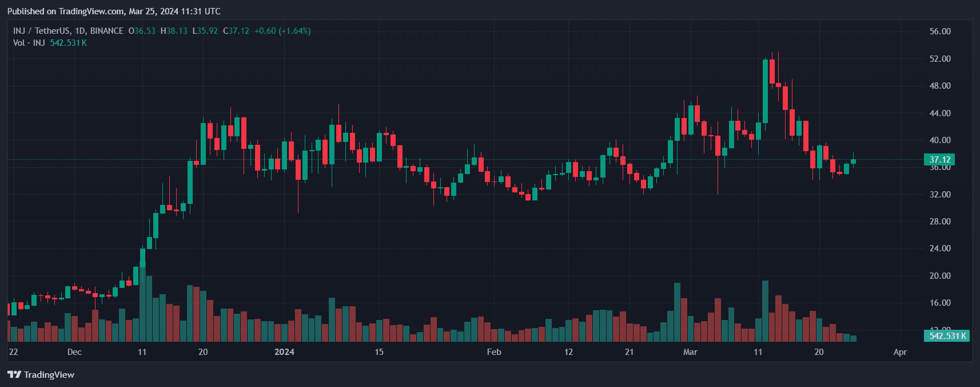Image resolution: width=980 pixels, height=387 pixels.
Task: Click the 20.00 price axis label
Action: pos(940,276)
